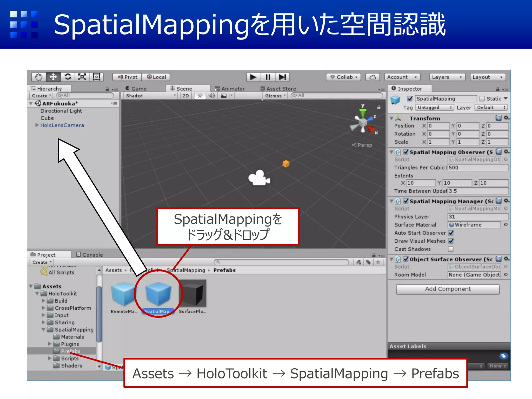This screenshot has width=532, height=399.
Task: Open Transform help book icon
Action: [x=498, y=118]
